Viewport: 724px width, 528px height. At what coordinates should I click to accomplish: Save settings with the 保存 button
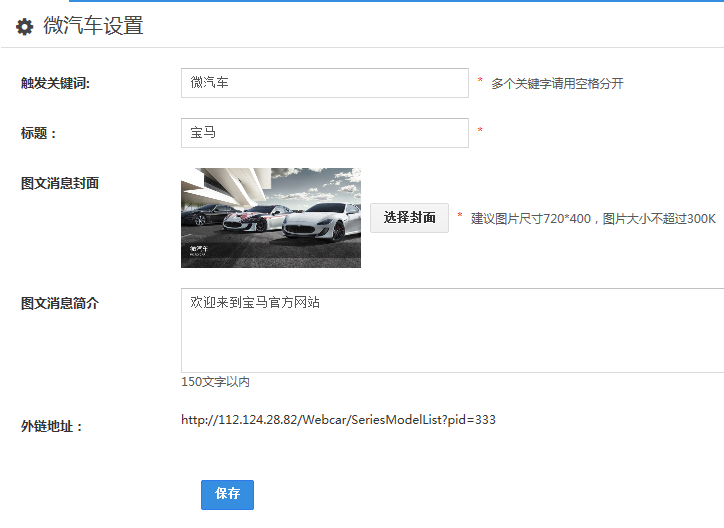(x=227, y=495)
